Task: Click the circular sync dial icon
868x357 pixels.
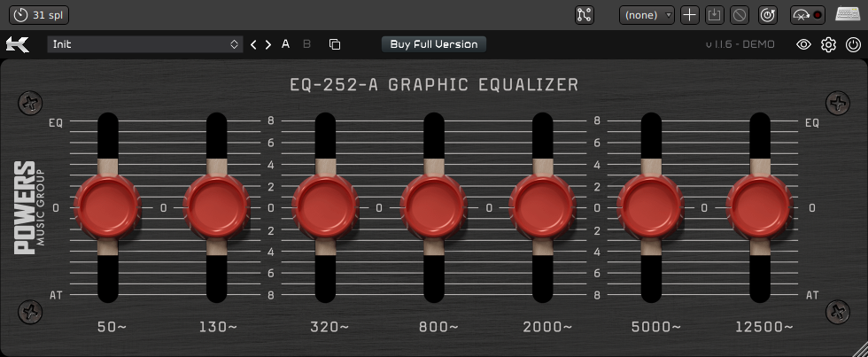Action: tap(767, 15)
